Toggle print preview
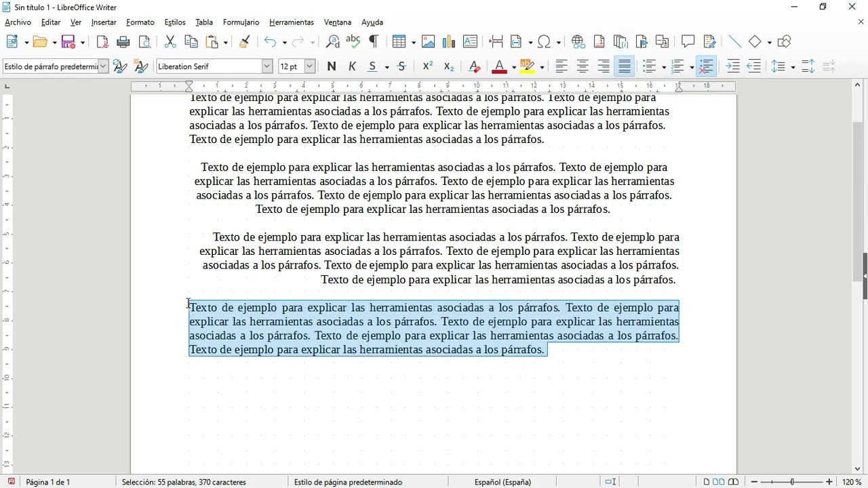 144,42
